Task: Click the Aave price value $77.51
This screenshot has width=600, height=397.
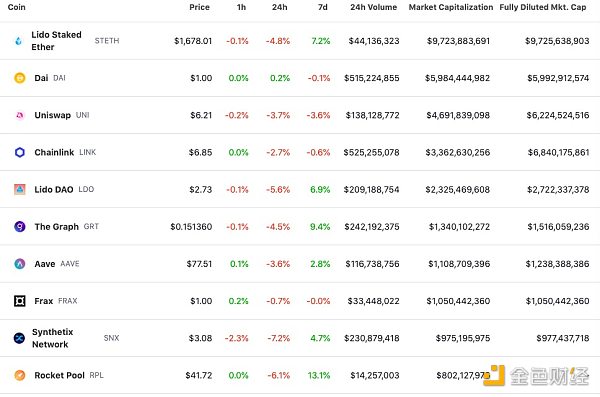Action: coord(199,264)
